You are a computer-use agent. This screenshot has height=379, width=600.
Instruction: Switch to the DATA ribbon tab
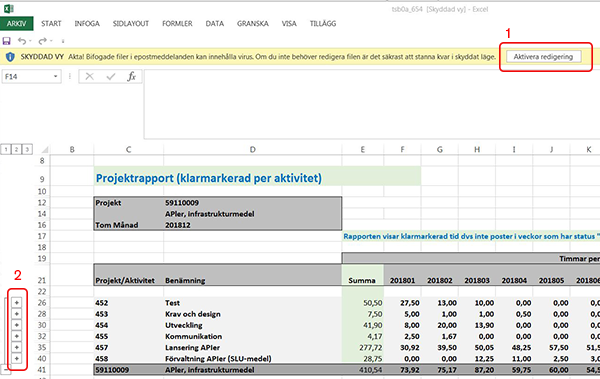[215, 23]
